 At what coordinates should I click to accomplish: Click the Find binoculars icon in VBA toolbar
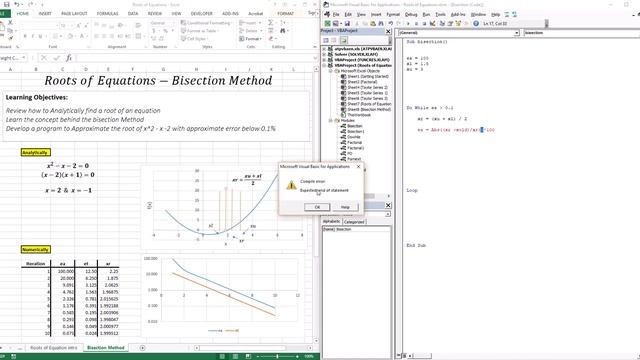click(381, 23)
